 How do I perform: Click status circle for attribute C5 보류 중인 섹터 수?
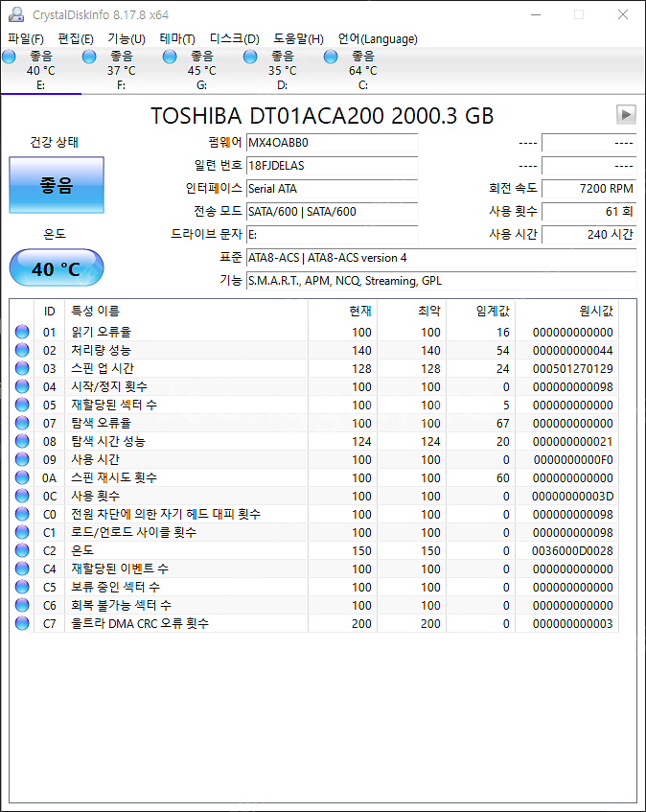[x=22, y=587]
